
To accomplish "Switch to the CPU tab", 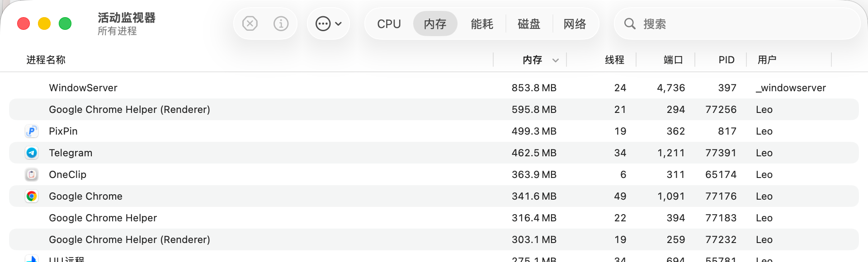I will coord(389,24).
